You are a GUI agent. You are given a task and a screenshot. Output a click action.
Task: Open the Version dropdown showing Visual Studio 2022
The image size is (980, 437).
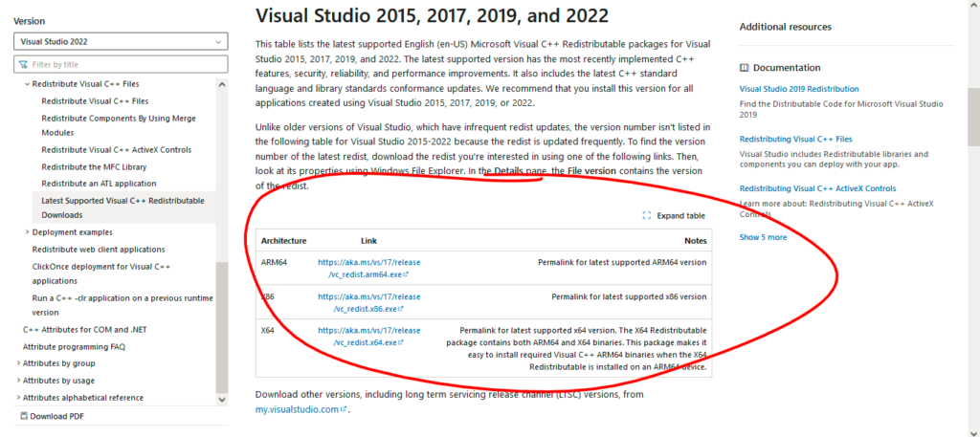(x=121, y=41)
